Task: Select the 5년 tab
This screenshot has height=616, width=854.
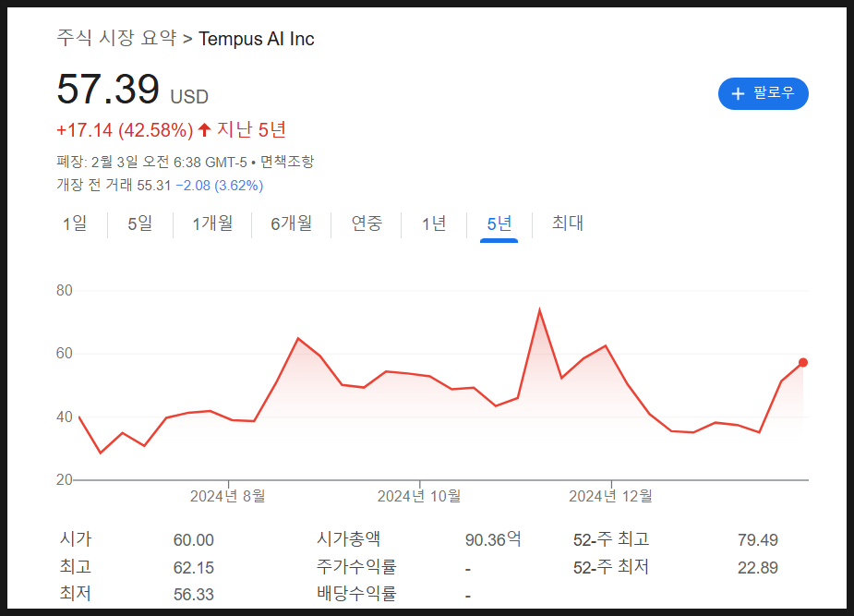Action: pyautogui.click(x=499, y=223)
